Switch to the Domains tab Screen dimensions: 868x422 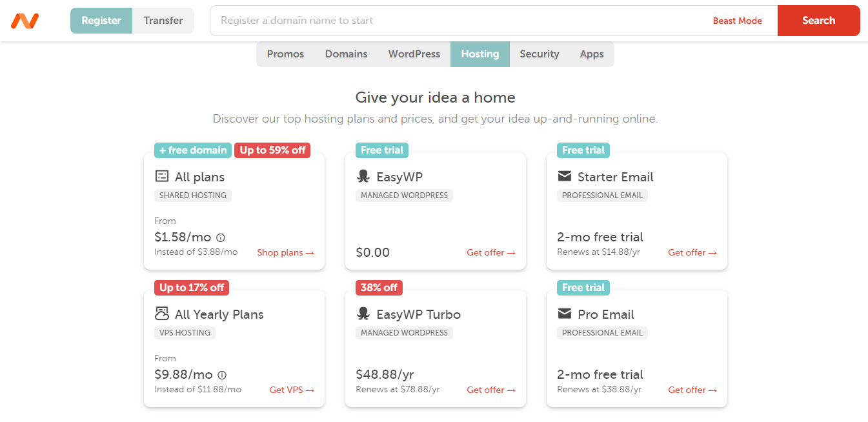tap(346, 54)
